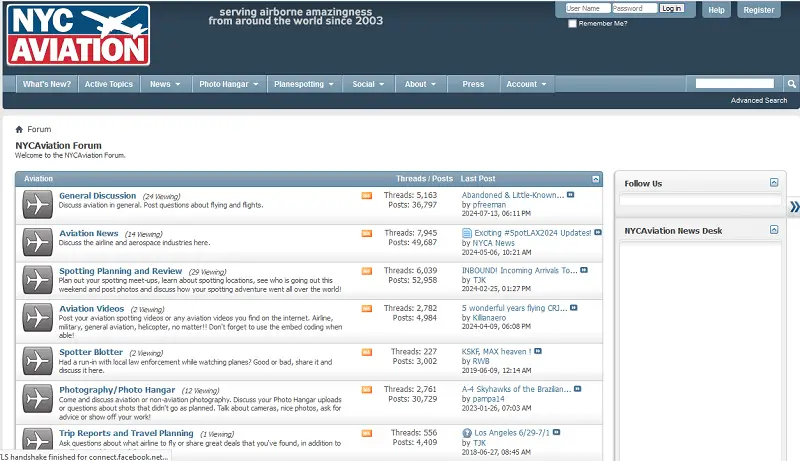Collapse the NYCAviation News Desk panel
800x461 pixels.
pos(774,229)
